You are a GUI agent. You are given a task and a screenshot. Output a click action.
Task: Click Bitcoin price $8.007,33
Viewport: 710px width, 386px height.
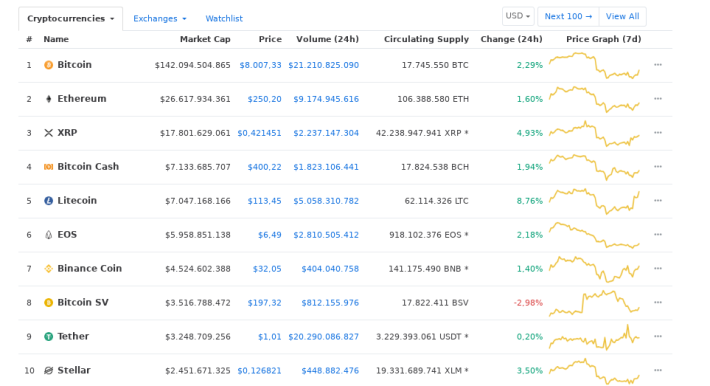coord(260,65)
